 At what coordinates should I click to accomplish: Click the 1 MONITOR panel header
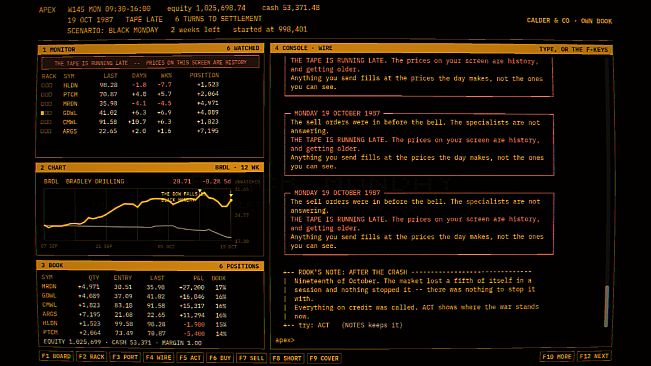pos(150,49)
